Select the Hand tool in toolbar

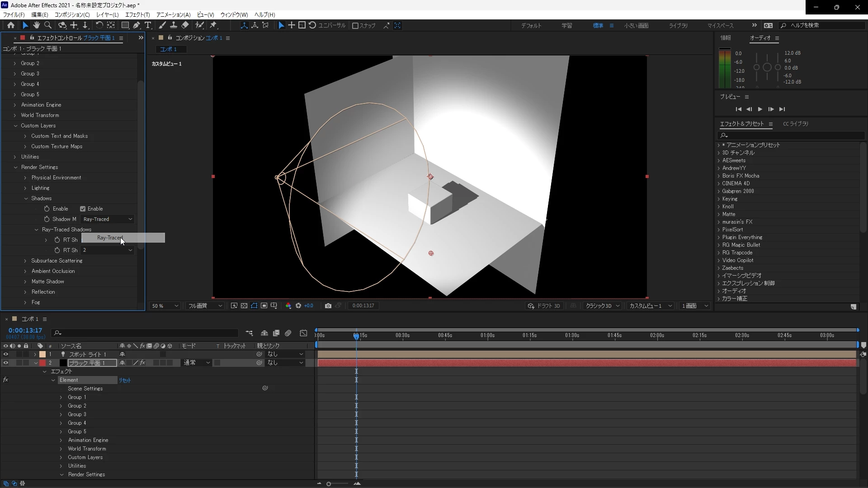click(x=36, y=25)
